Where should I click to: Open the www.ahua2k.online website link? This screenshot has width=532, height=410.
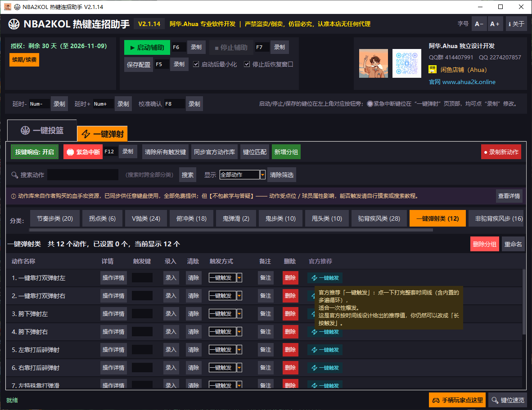click(469, 82)
